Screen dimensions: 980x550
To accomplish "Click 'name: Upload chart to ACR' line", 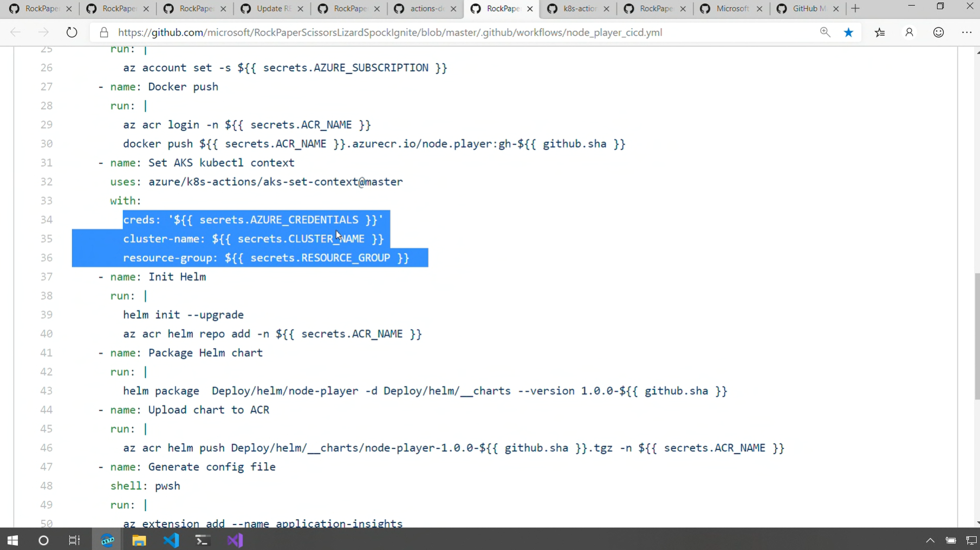I will point(184,410).
